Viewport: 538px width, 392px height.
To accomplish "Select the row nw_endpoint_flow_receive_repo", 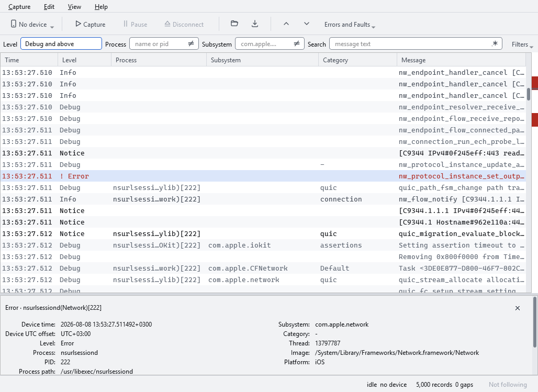I will click(263, 118).
